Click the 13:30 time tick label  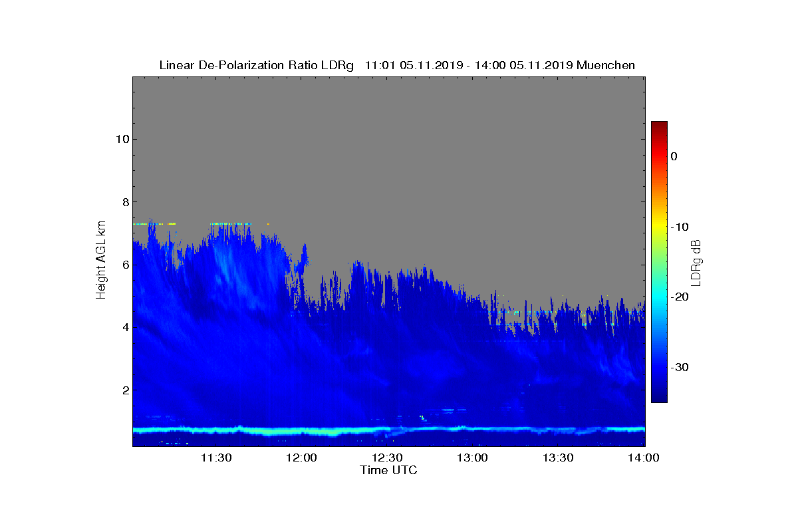pyautogui.click(x=559, y=458)
